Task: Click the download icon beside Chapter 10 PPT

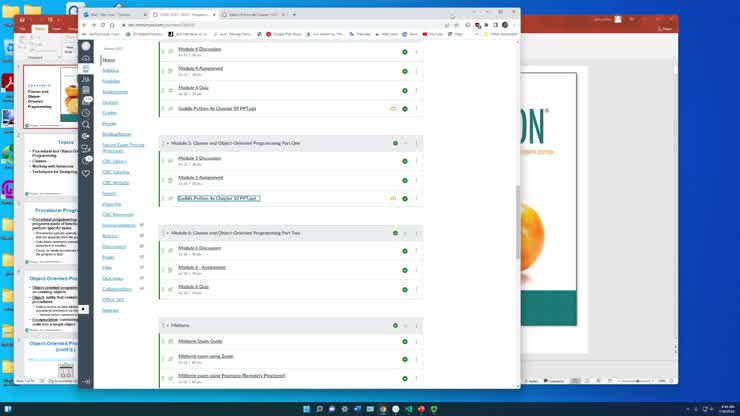Action: click(393, 198)
